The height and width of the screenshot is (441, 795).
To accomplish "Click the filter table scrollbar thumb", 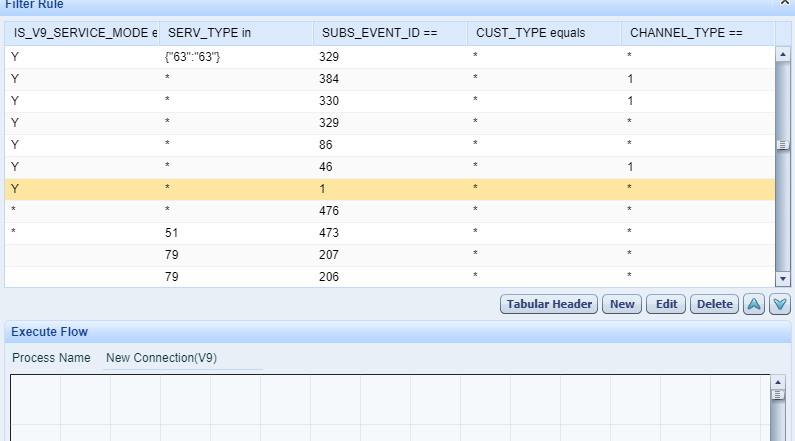I will (782, 145).
